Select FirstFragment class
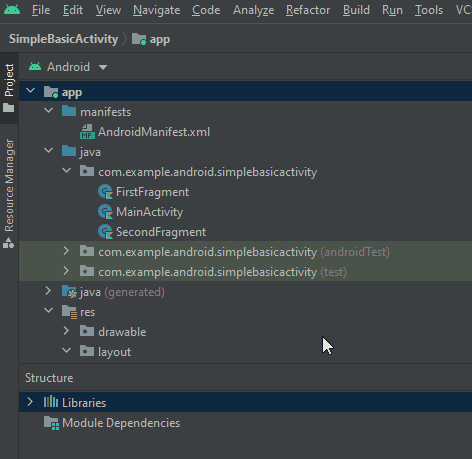Viewport: 472px width, 459px height. click(152, 192)
